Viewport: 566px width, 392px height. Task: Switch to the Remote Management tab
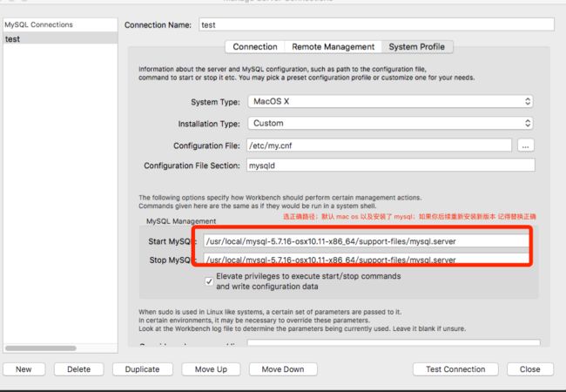[333, 47]
